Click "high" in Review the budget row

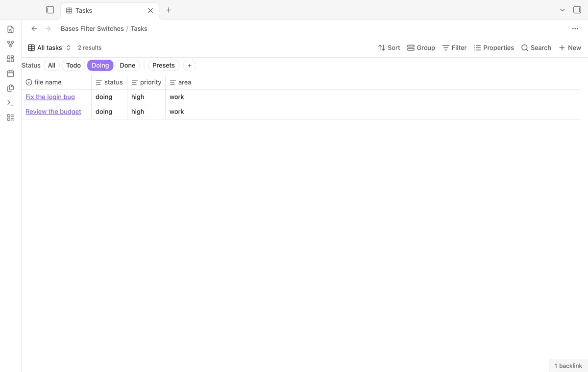click(138, 112)
